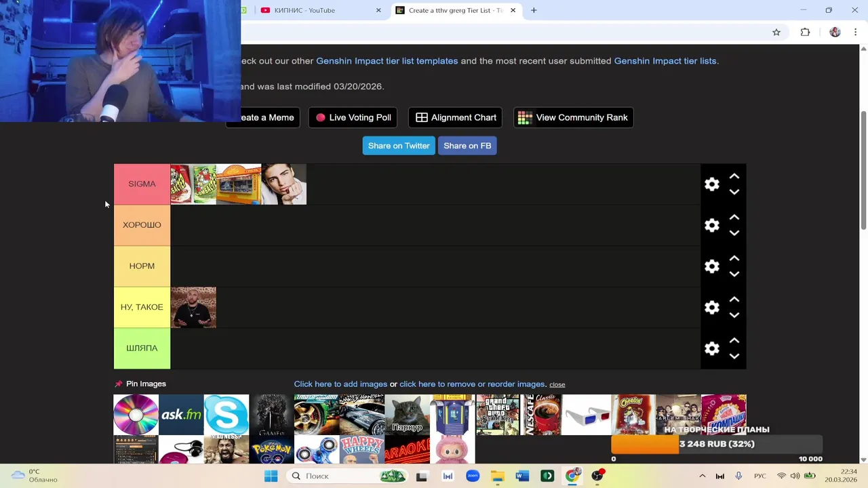Pick the 3D glasses image

pos(587,415)
